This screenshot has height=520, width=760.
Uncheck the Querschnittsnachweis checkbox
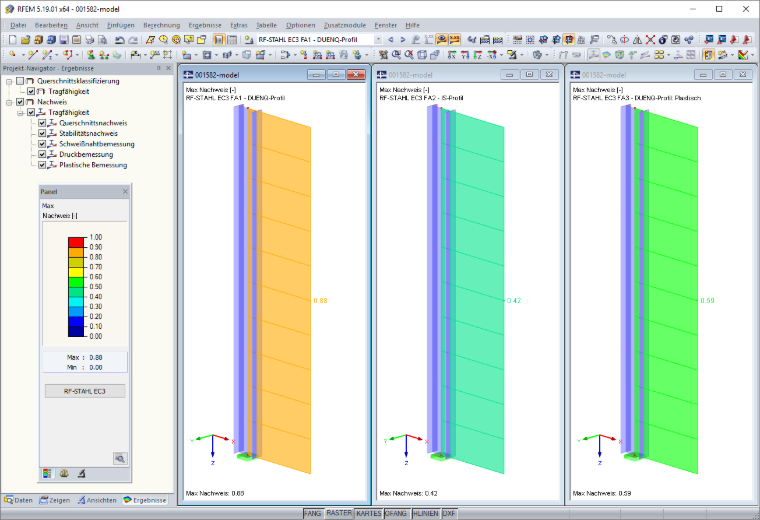42,123
